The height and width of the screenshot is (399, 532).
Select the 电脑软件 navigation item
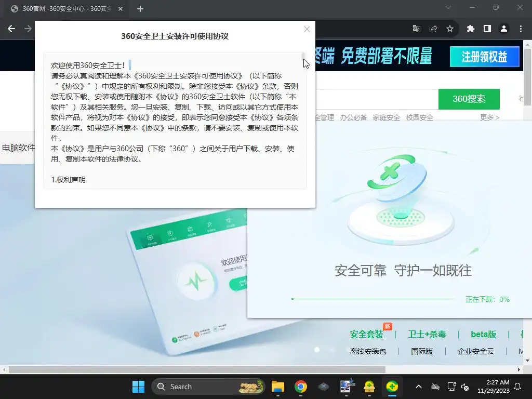coord(18,148)
